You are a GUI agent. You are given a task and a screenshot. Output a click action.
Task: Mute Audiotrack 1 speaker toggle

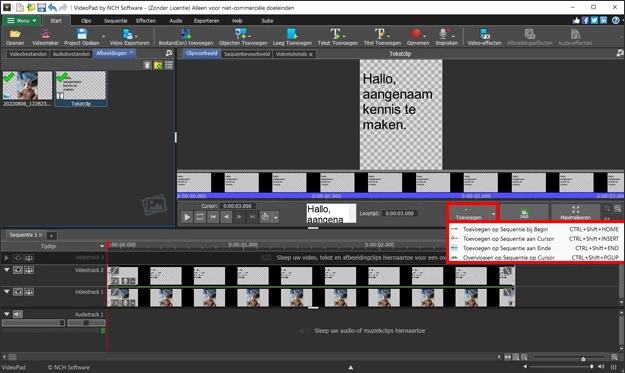tap(18, 314)
